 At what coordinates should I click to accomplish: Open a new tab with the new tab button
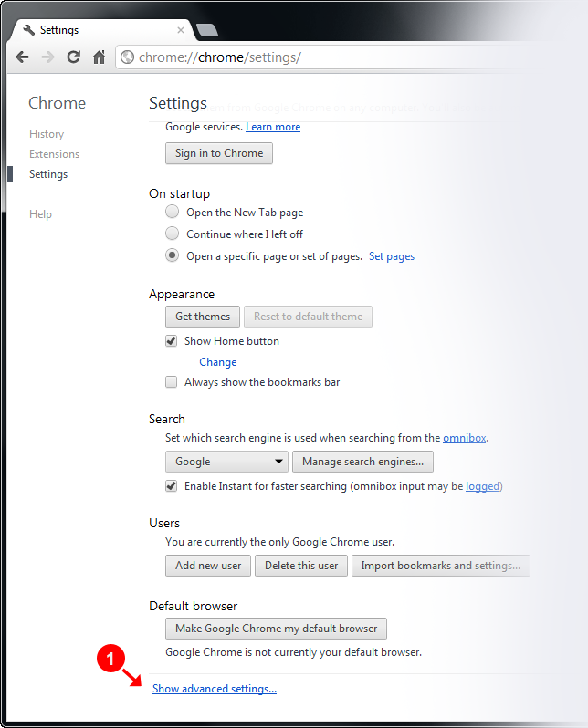coord(207,30)
